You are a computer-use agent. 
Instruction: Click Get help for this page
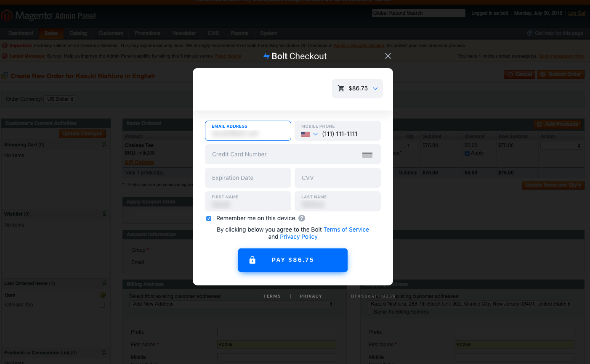555,33
